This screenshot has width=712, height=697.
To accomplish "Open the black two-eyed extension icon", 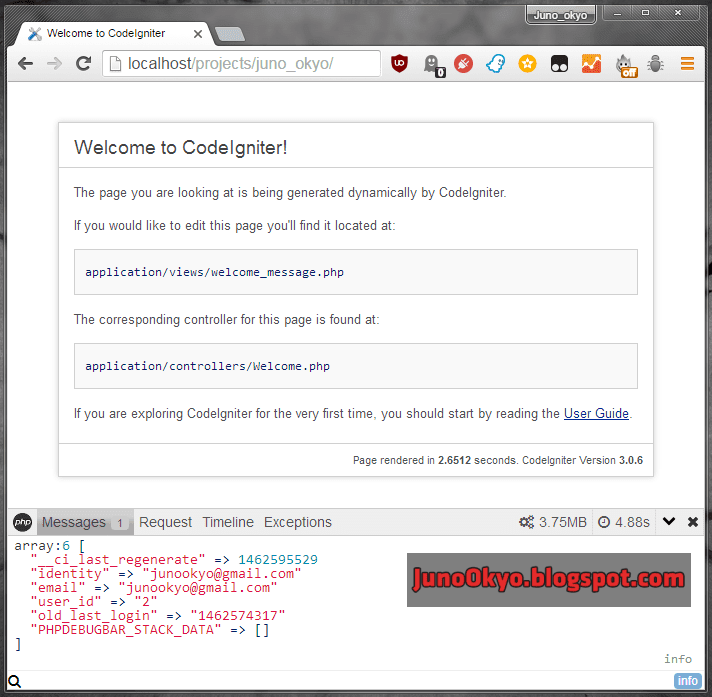I will coord(559,64).
